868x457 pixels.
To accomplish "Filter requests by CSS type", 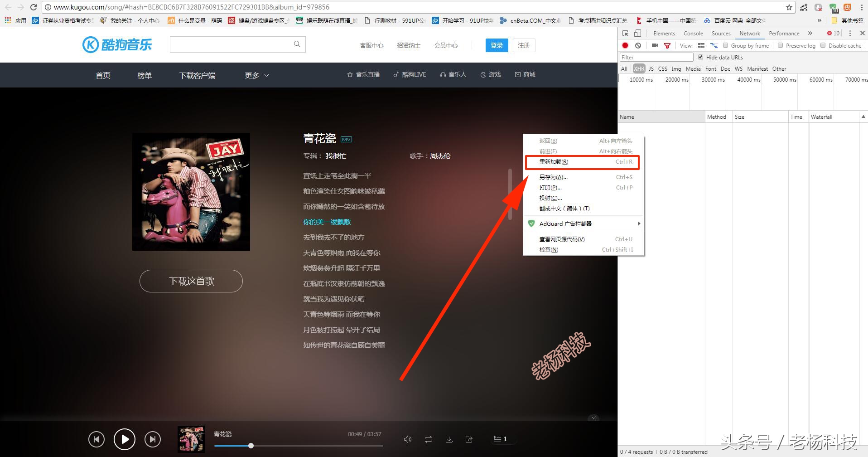I will click(x=663, y=69).
